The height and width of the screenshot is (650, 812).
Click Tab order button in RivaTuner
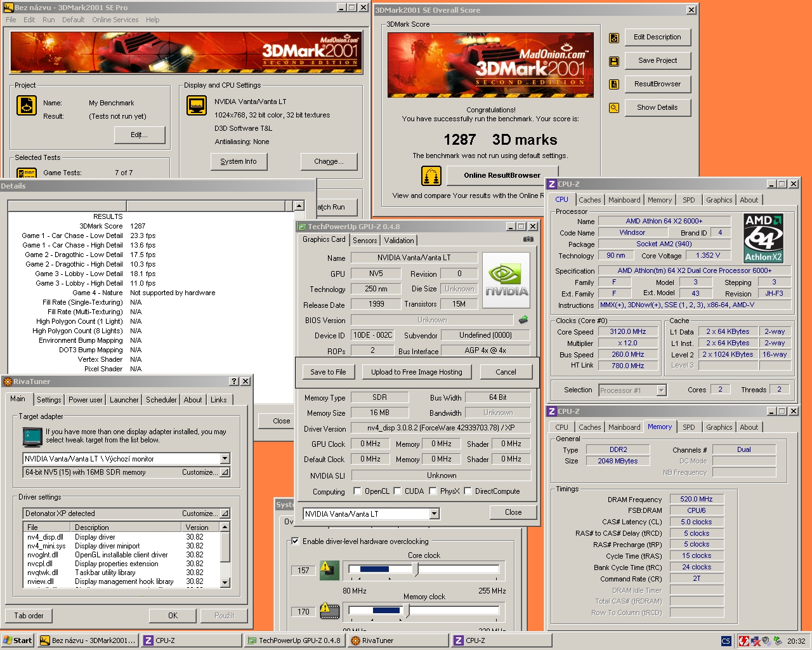pos(29,616)
